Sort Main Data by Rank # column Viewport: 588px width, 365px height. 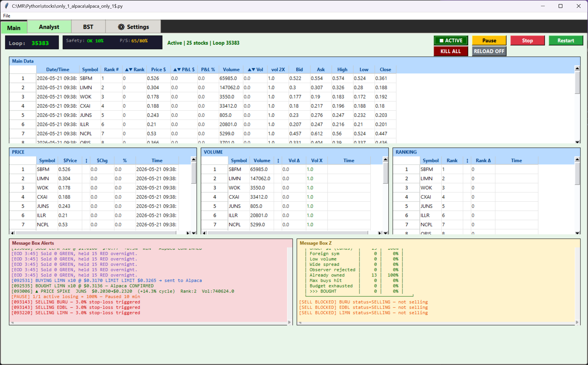click(111, 69)
